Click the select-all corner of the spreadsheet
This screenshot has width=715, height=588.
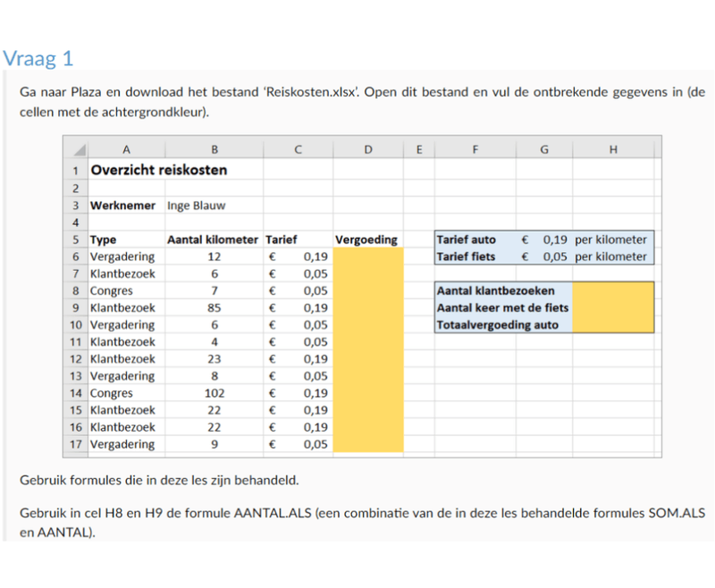(76, 149)
